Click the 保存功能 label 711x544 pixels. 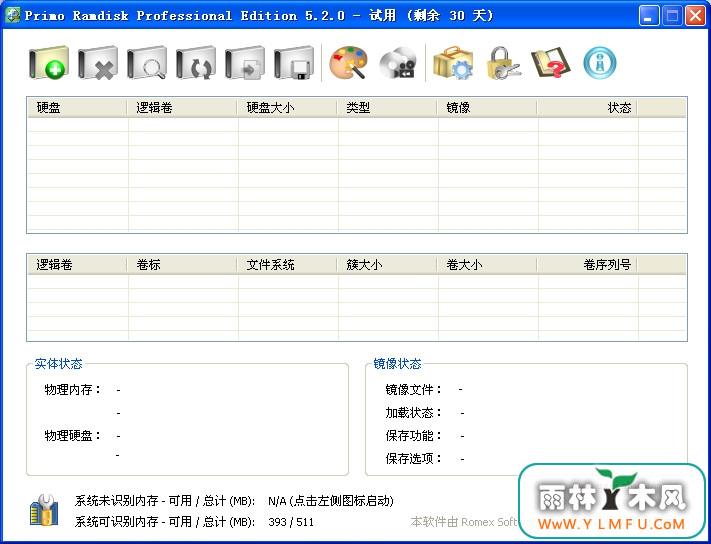(414, 436)
